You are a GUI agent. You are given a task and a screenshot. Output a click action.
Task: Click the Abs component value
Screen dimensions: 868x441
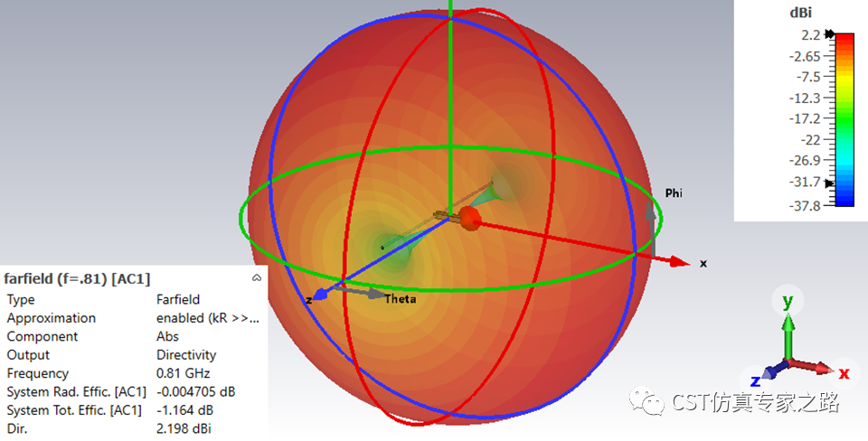pos(167,336)
